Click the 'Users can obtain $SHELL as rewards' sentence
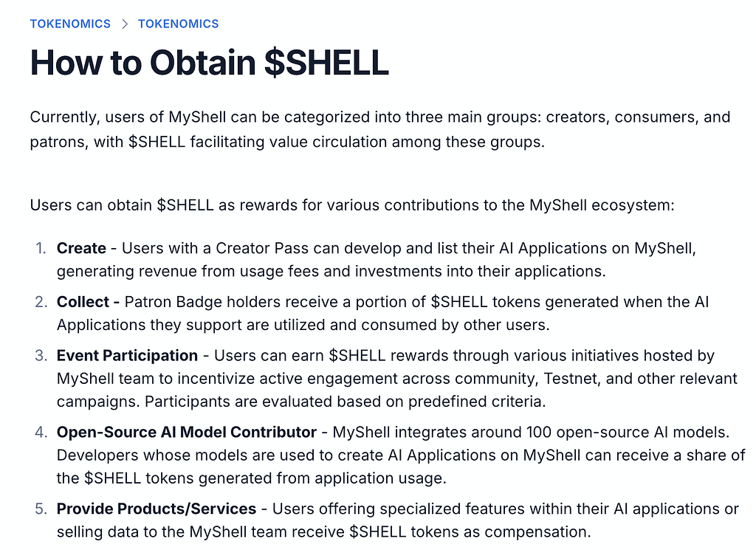 pyautogui.click(x=352, y=205)
